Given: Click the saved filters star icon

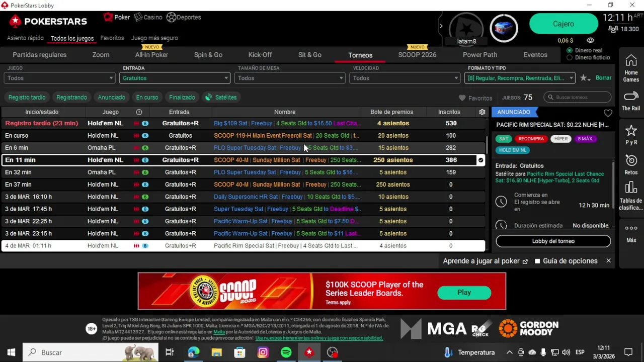Looking at the screenshot, I should point(584,78).
